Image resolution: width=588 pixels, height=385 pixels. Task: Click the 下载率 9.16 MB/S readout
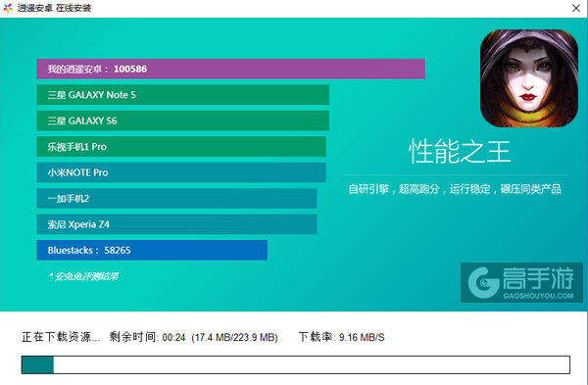[342, 337]
